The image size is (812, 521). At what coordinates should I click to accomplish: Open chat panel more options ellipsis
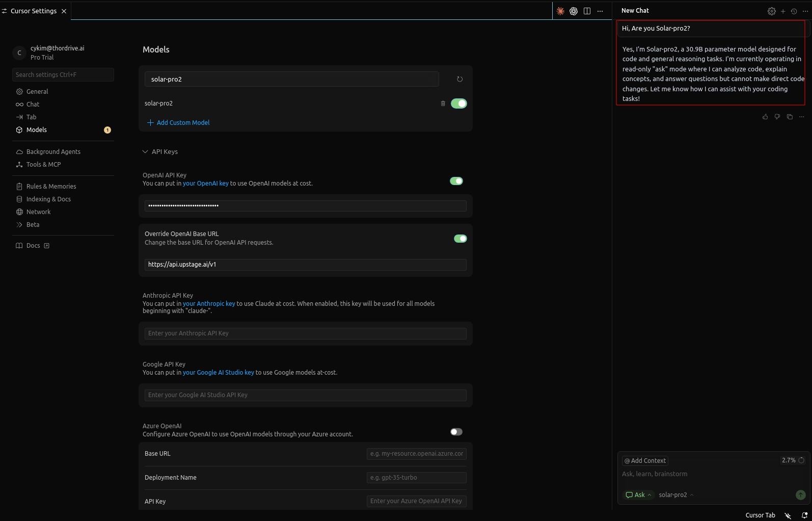point(805,11)
